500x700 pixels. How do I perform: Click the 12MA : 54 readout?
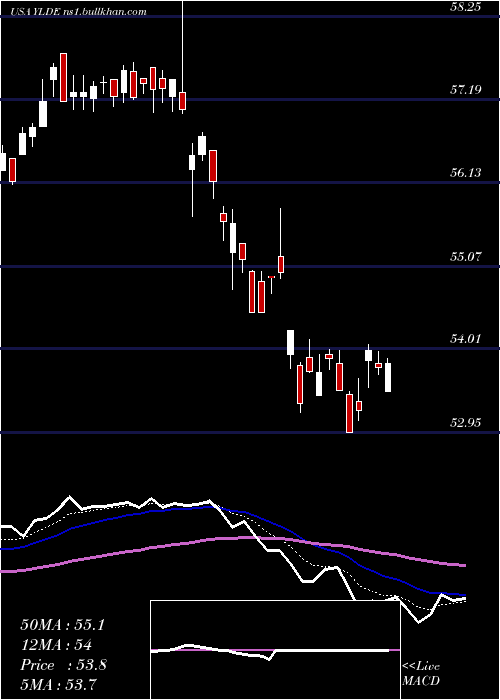pos(56,645)
